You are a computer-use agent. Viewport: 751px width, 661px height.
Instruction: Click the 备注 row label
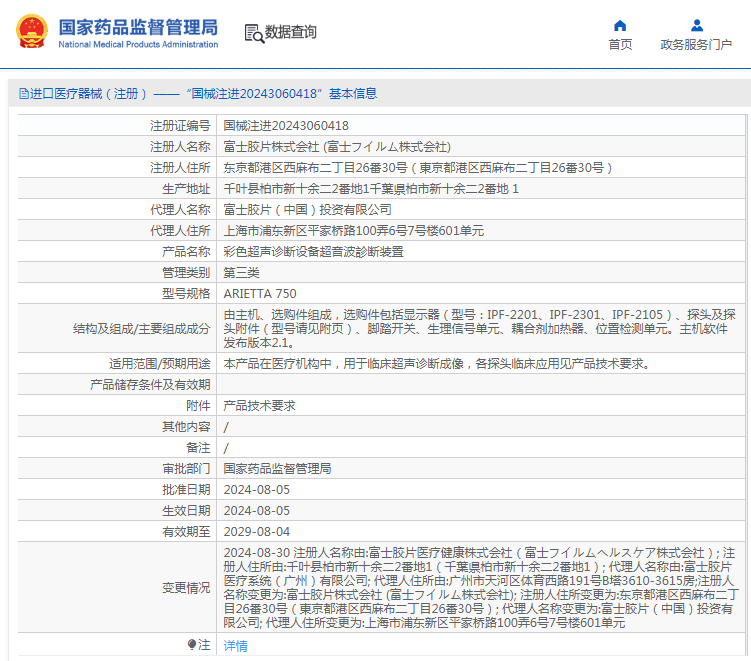pos(198,448)
